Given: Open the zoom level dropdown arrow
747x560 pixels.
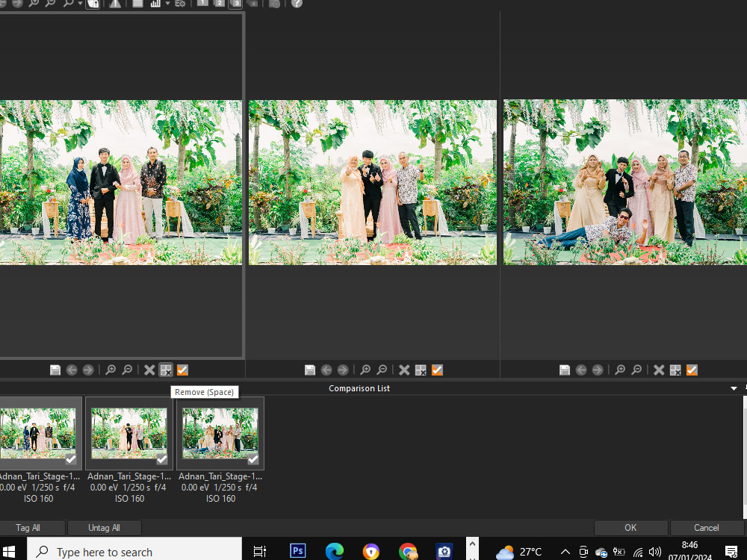Looking at the screenshot, I should (x=80, y=4).
